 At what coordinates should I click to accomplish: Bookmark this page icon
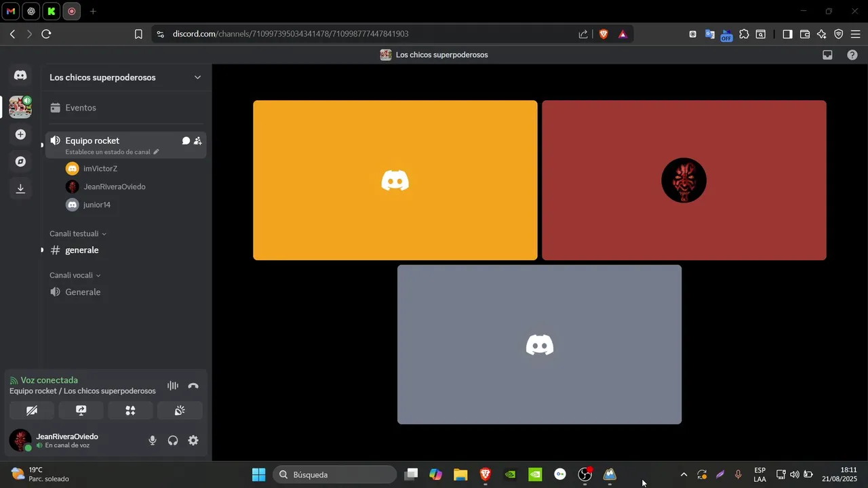coord(138,34)
